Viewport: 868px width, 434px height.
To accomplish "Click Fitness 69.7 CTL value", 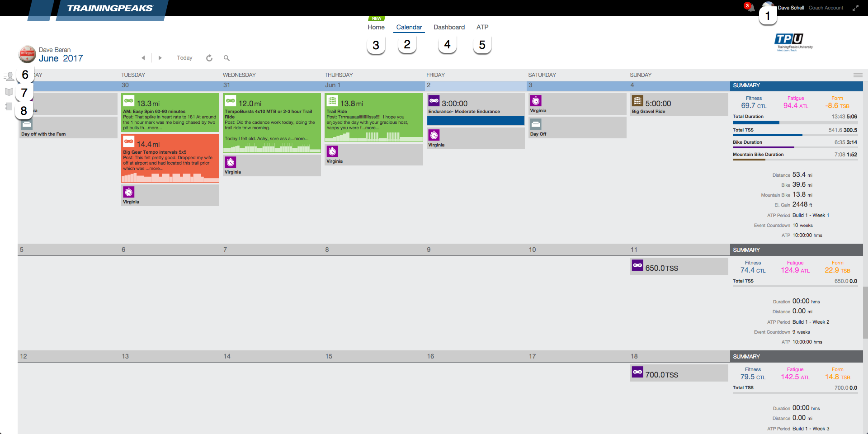I will pos(754,106).
